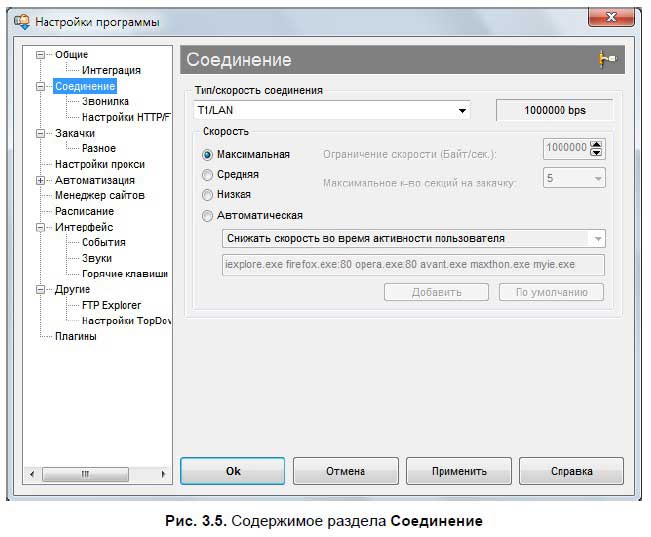Expand the Автоматизация tree node
Image resolution: width=651 pixels, height=537 pixels.
coord(40,181)
